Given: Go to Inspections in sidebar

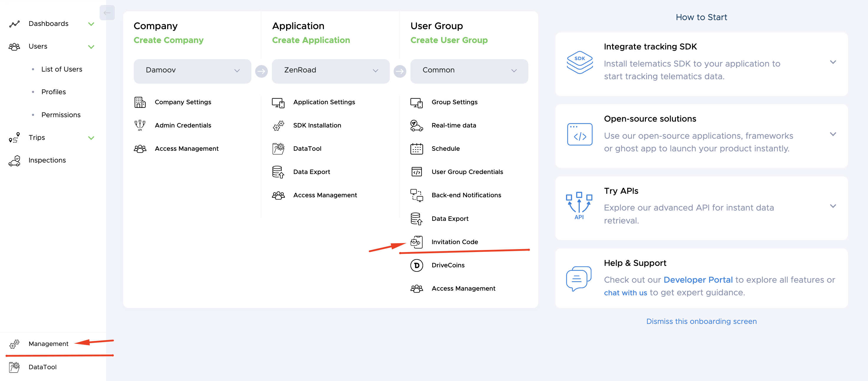Looking at the screenshot, I should click(47, 160).
